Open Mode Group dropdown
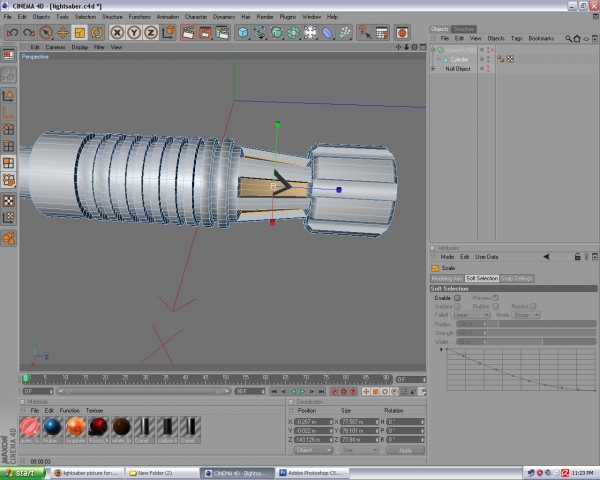 (526, 315)
